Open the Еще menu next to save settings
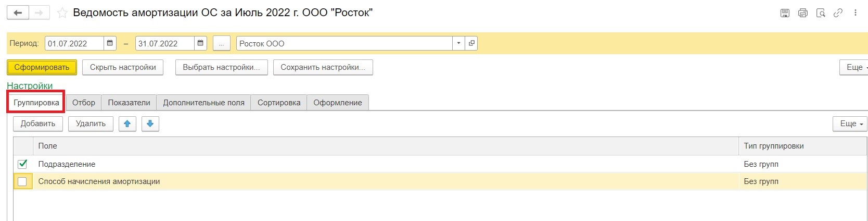Screen dimensions: 868x221 [x=854, y=67]
